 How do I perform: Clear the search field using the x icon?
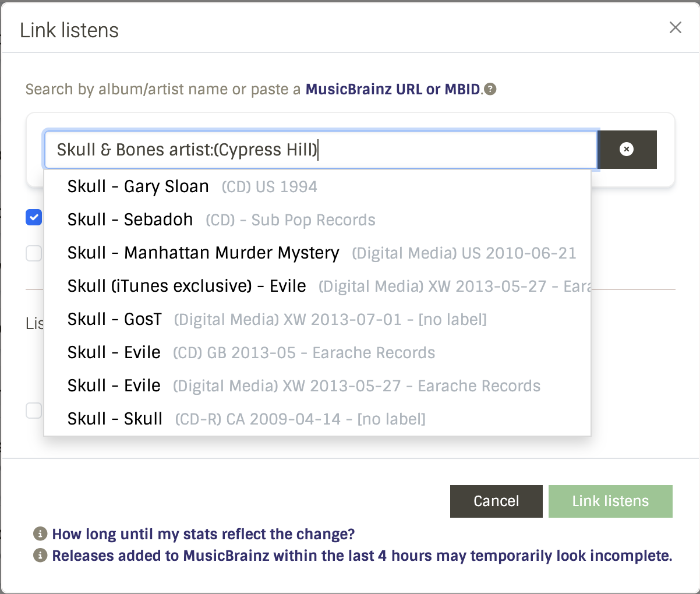tap(627, 150)
